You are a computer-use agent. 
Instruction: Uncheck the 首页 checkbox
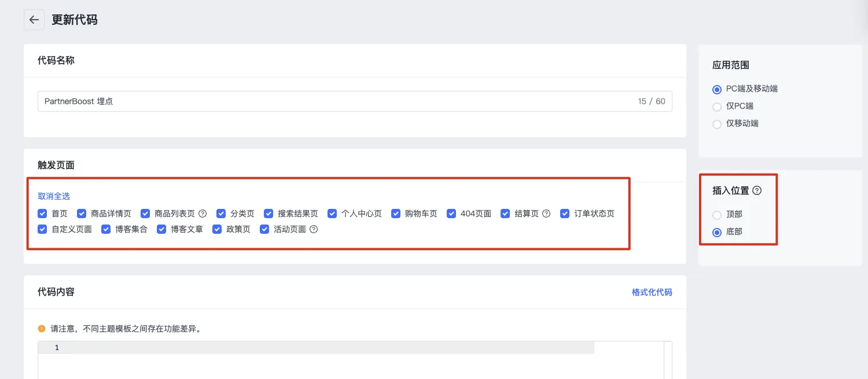tap(42, 214)
